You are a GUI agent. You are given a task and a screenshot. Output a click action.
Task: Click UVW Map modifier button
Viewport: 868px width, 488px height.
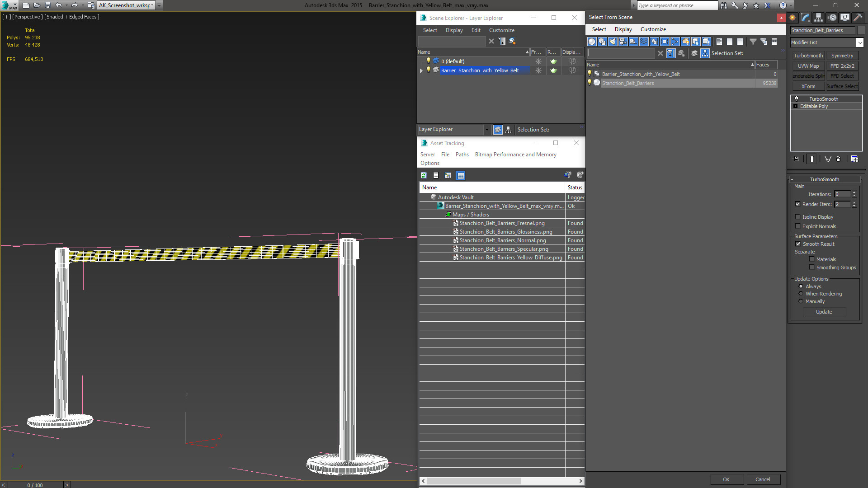(x=808, y=66)
